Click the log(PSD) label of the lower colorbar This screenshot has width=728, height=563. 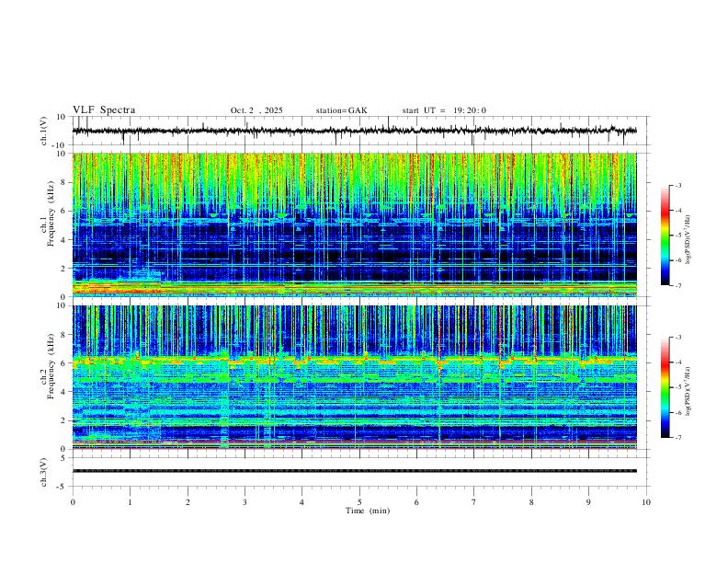[688, 391]
